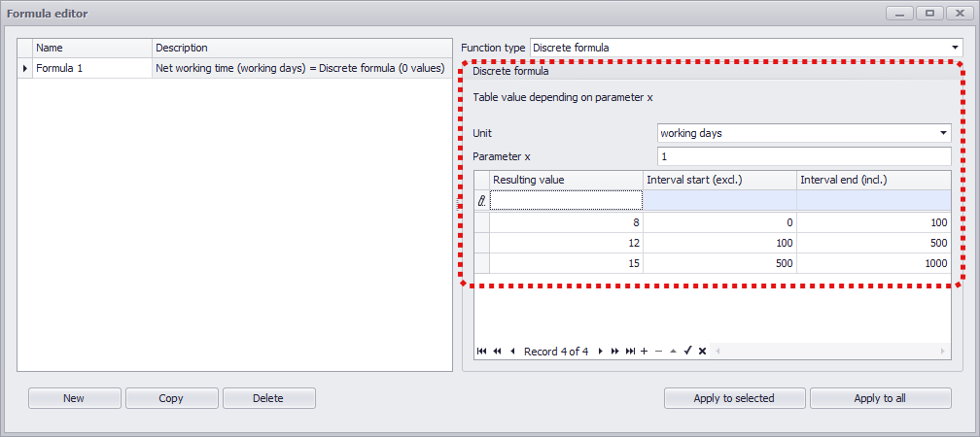Click the edit record triangle icon
980x437 pixels.
[x=673, y=352]
